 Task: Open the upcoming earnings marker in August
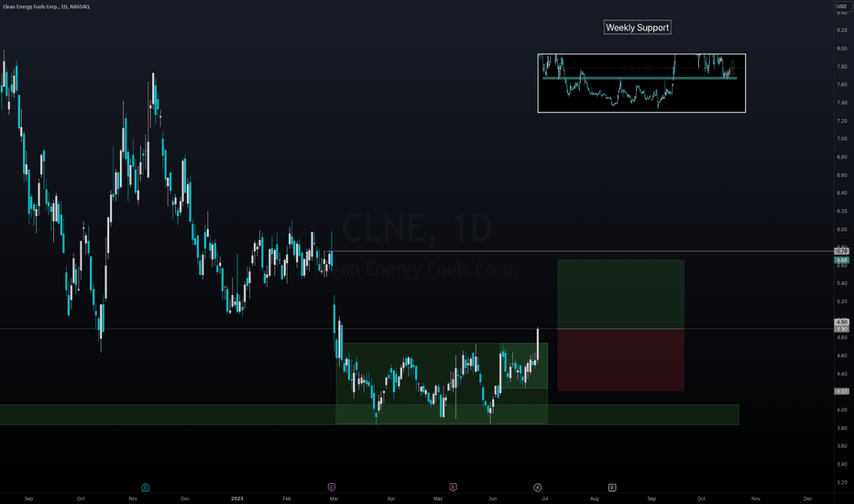[612, 488]
